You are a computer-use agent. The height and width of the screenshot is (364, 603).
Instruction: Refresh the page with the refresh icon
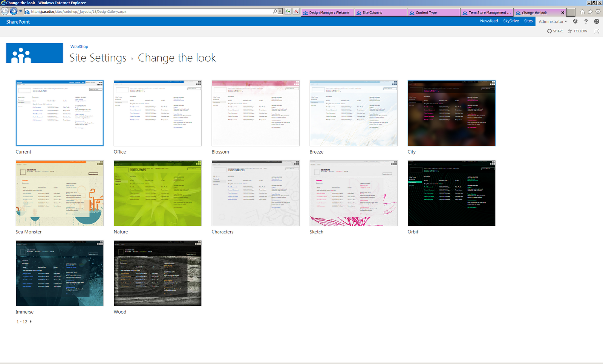point(288,12)
